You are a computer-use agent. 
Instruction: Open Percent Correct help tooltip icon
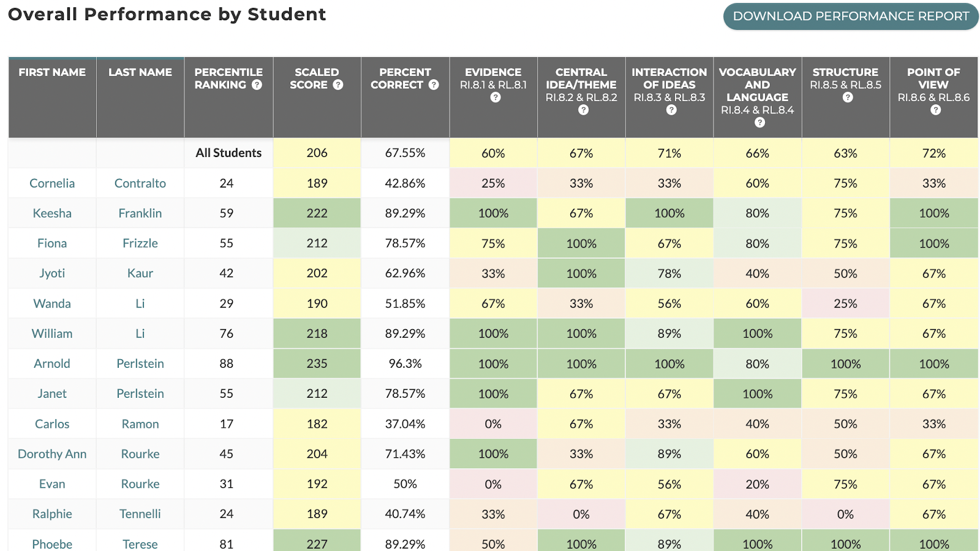pyautogui.click(x=434, y=85)
